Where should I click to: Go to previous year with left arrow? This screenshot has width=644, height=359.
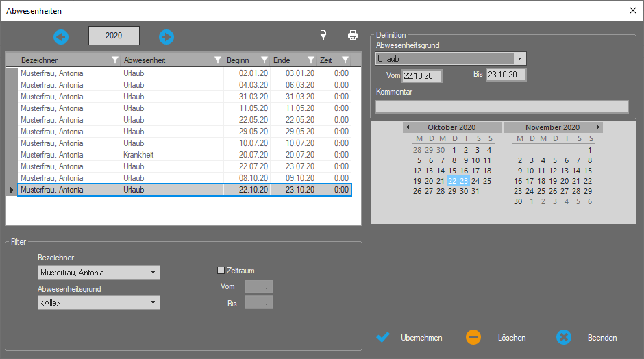[x=61, y=37]
